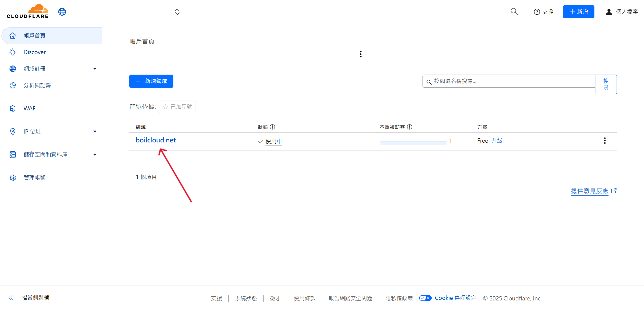Image resolution: width=644 pixels, height=309 pixels.
Task: Open the boilcloud.net domain link
Action: click(x=156, y=140)
